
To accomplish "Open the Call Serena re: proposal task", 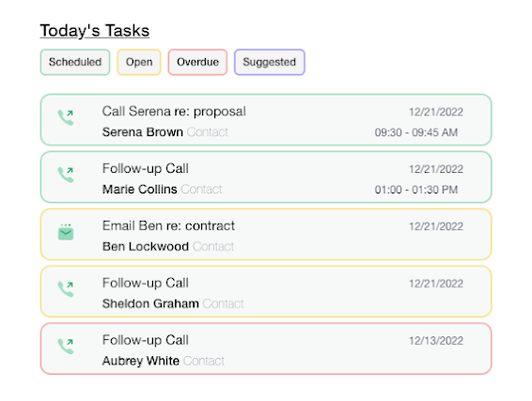I will (174, 112).
